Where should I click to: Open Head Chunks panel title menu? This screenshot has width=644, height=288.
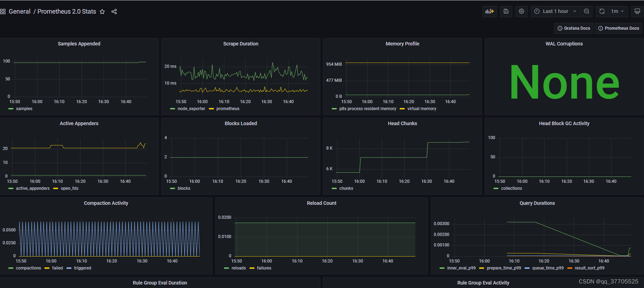402,123
